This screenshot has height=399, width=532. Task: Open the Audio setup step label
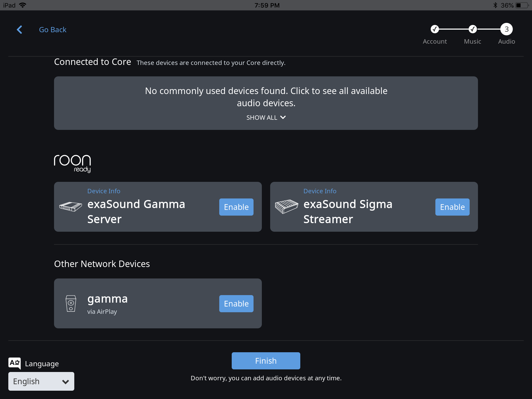[506, 42]
